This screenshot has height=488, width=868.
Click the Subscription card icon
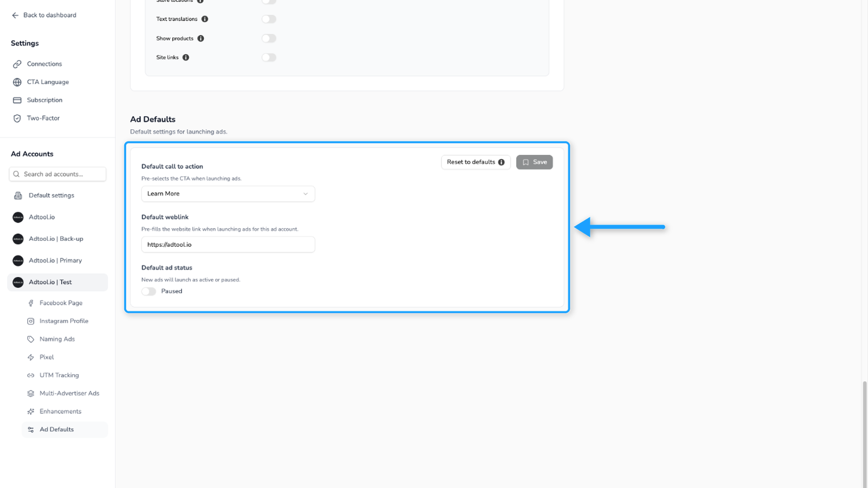tap(17, 100)
